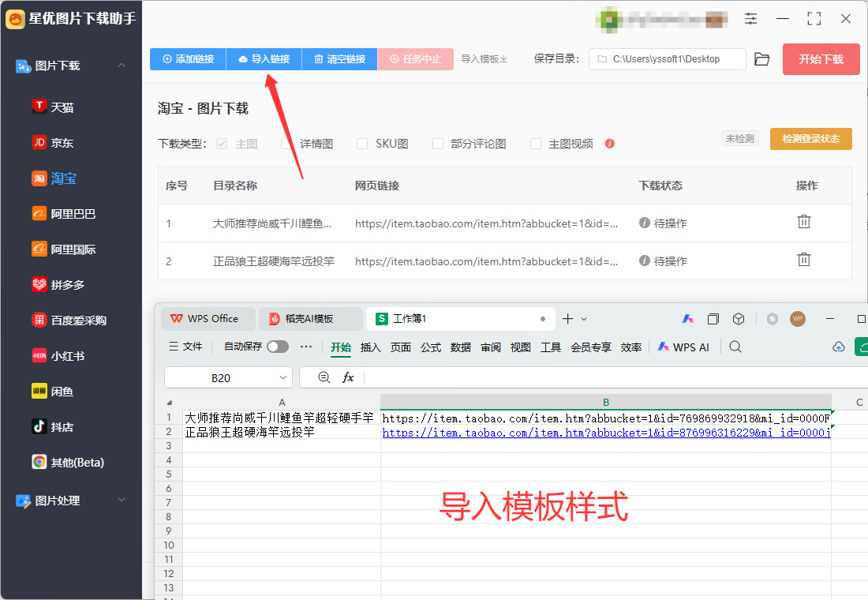868x600 pixels.
Task: Delete row 1 大师推荐尚威千川鲤鱼 link
Action: (x=804, y=222)
